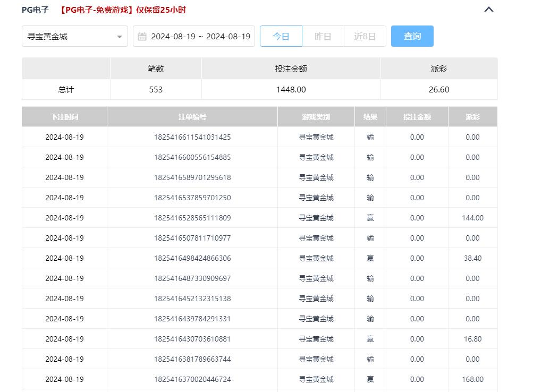Click the 投注金额 table column header

pyautogui.click(x=417, y=117)
